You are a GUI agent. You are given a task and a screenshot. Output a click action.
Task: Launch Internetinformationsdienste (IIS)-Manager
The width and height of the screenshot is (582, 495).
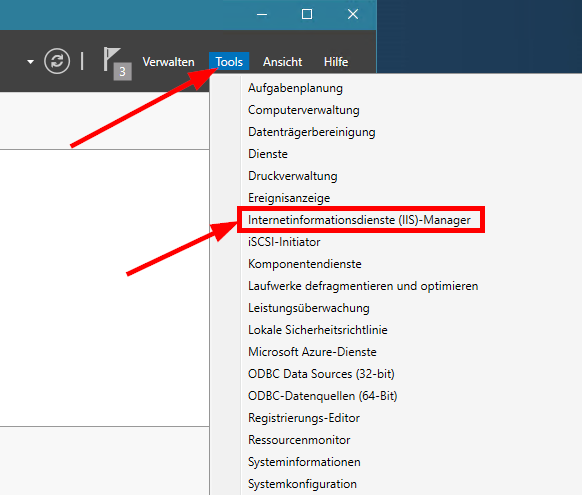click(359, 220)
